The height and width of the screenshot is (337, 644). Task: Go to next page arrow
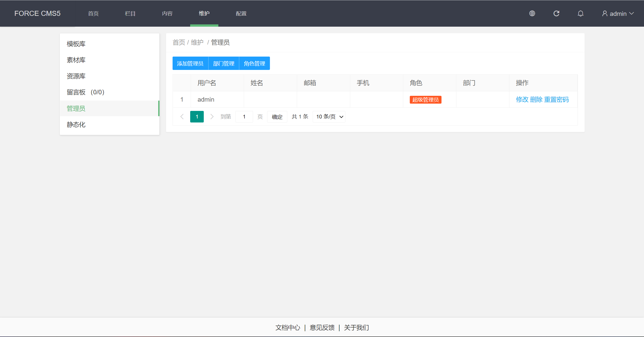point(212,117)
